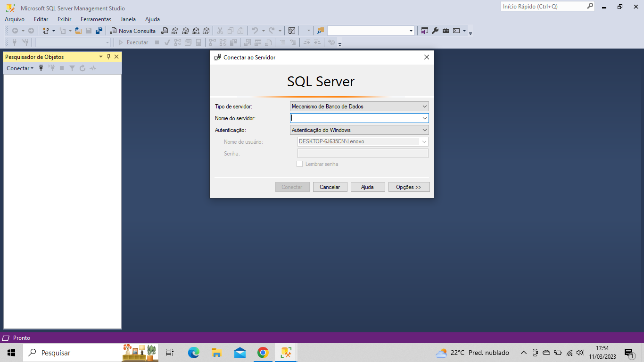Click the Connect plug icon in SQL toolbar
The width and height of the screenshot is (644, 362).
[x=15, y=42]
